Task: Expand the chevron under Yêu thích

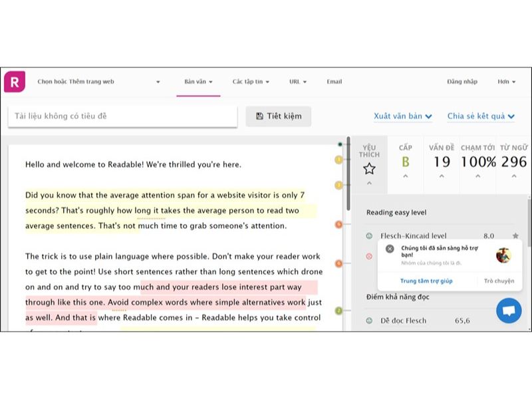Action: click(x=369, y=184)
